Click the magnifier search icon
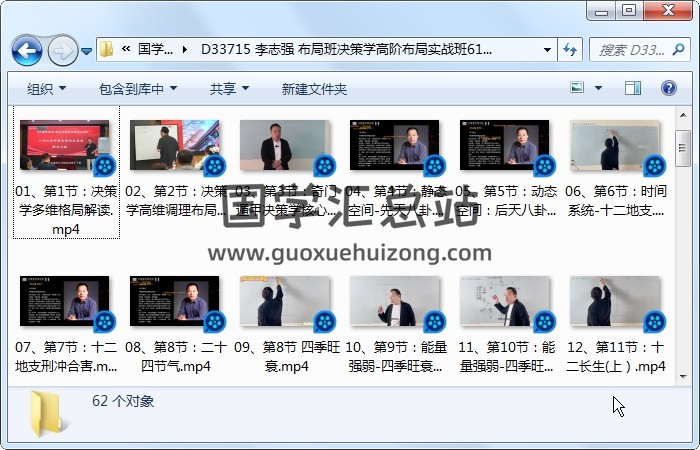Screen dimensions: 700x450 [678, 49]
